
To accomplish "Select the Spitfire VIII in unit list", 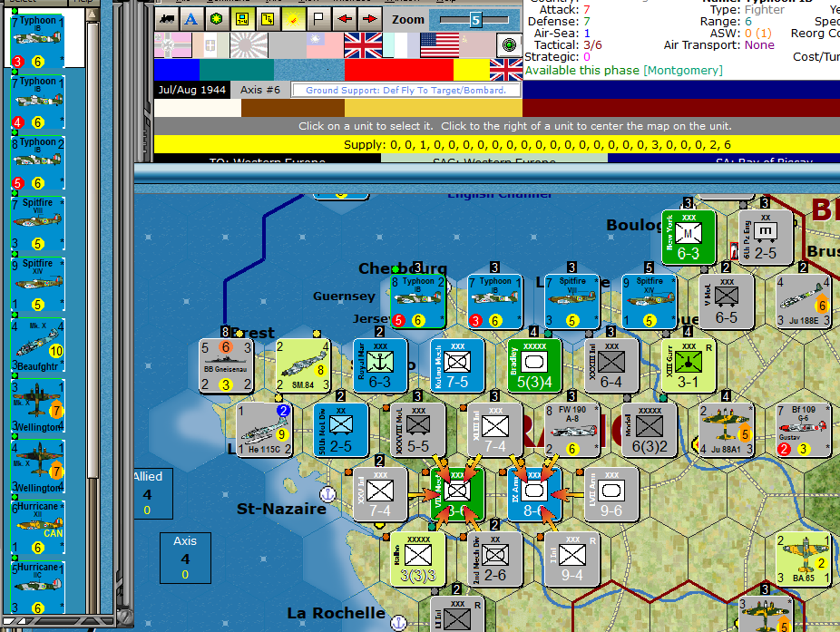I will [37, 223].
